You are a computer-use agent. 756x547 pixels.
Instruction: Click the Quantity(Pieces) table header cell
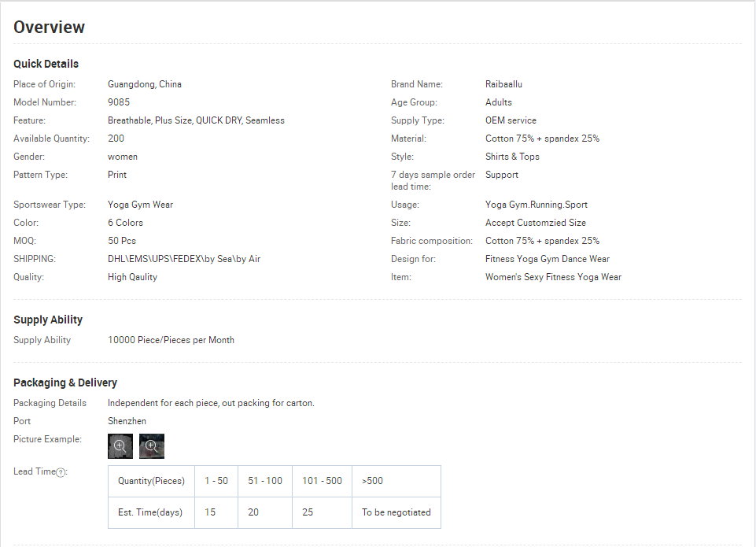point(151,481)
